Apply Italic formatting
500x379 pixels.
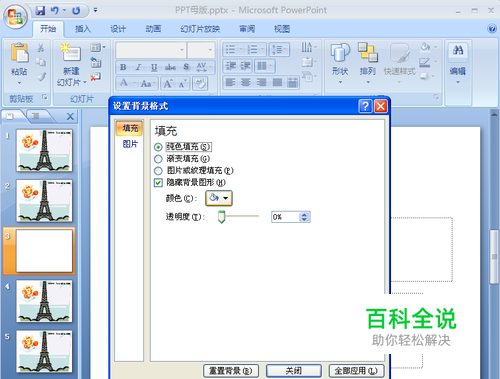pos(138,67)
